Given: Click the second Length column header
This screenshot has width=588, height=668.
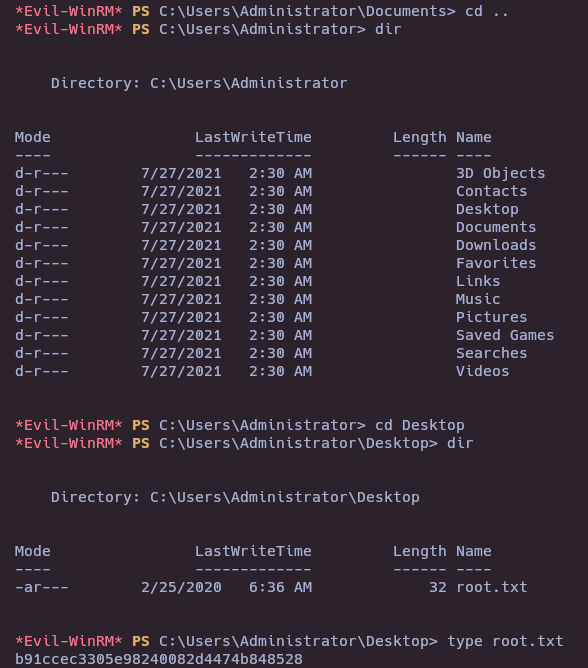Looking at the screenshot, I should (420, 551).
